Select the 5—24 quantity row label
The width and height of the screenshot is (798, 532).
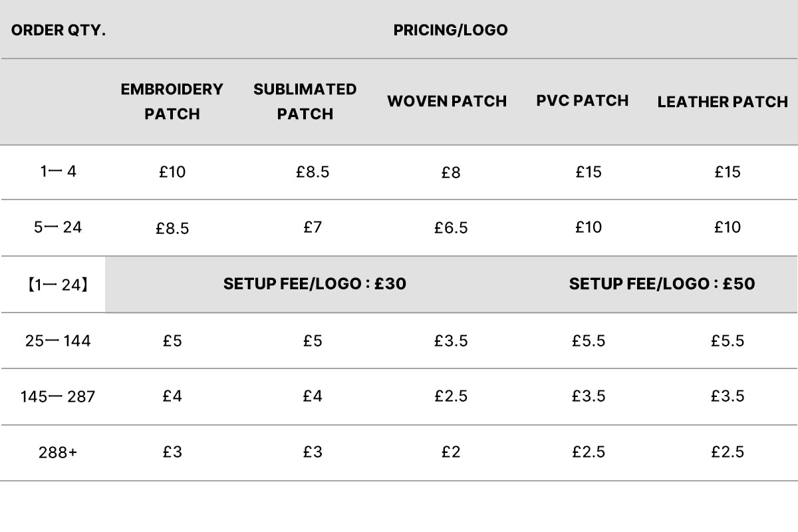click(58, 227)
